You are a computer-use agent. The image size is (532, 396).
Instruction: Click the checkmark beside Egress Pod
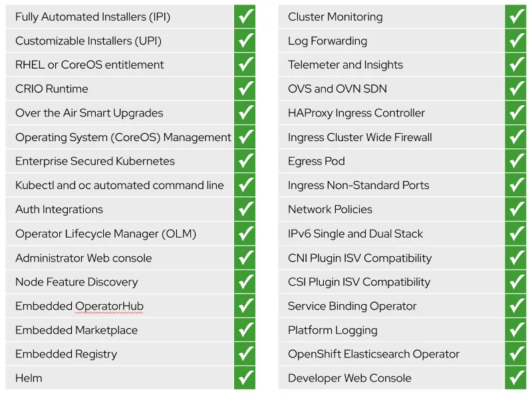515,161
